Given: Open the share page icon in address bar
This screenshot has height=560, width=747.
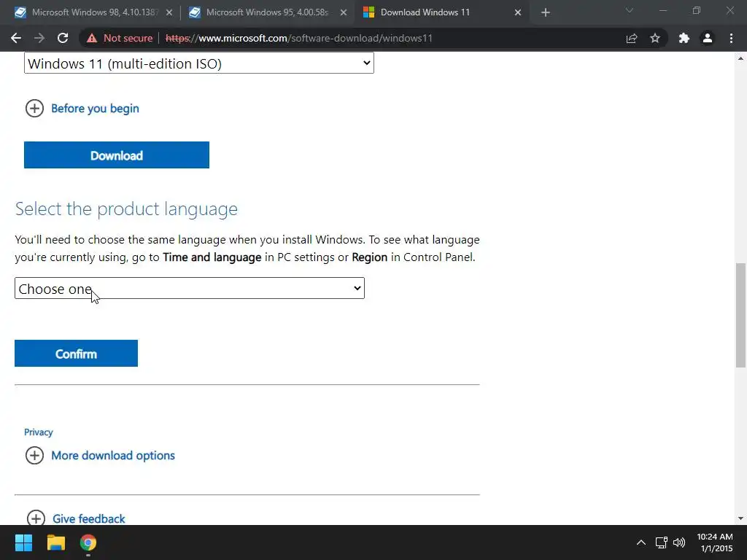Looking at the screenshot, I should tap(632, 38).
